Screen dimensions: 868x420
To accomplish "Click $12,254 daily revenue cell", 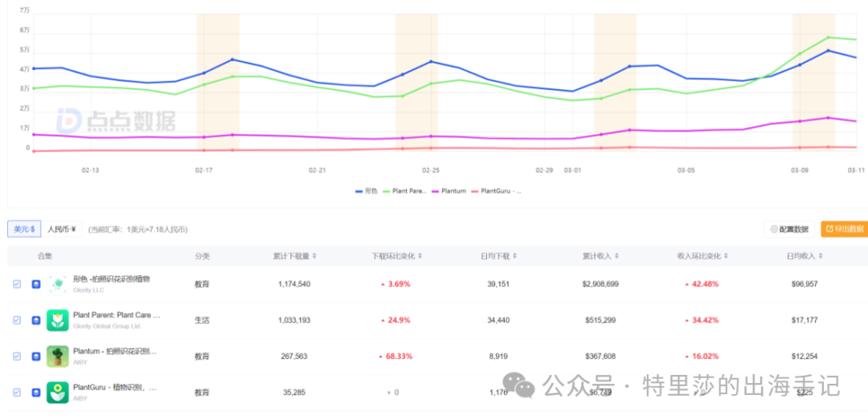I will (x=805, y=356).
